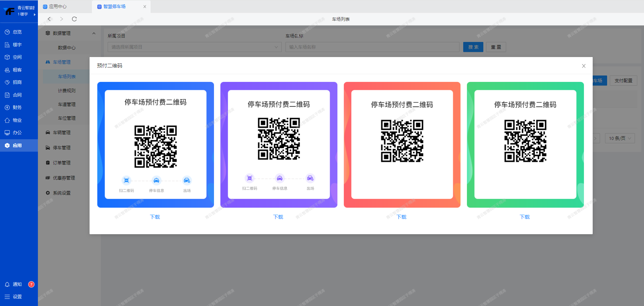
Task: Open the 10 条/页 page size dropdown
Action: [x=620, y=138]
